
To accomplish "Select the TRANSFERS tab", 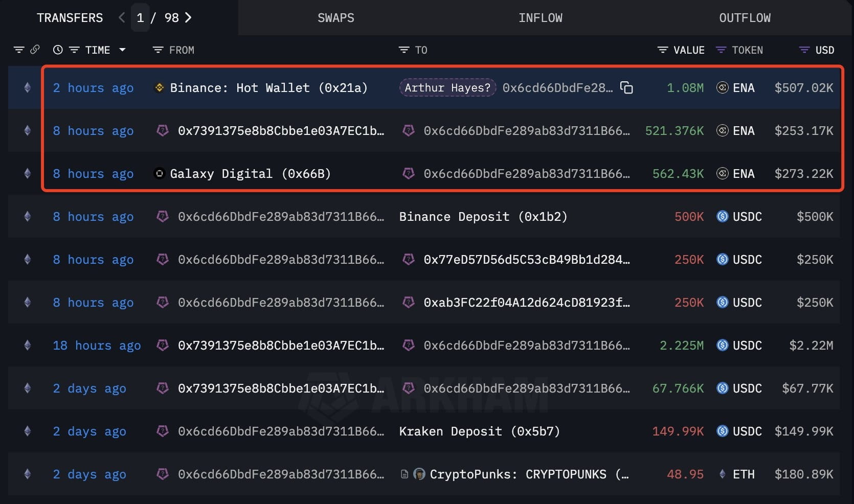I will pyautogui.click(x=70, y=18).
